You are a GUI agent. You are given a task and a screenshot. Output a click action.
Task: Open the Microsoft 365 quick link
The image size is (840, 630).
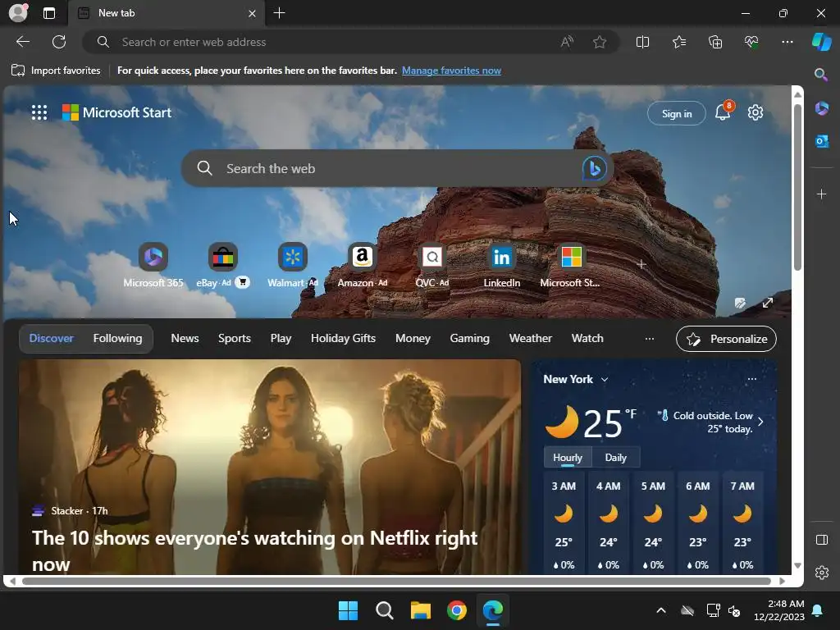point(153,265)
